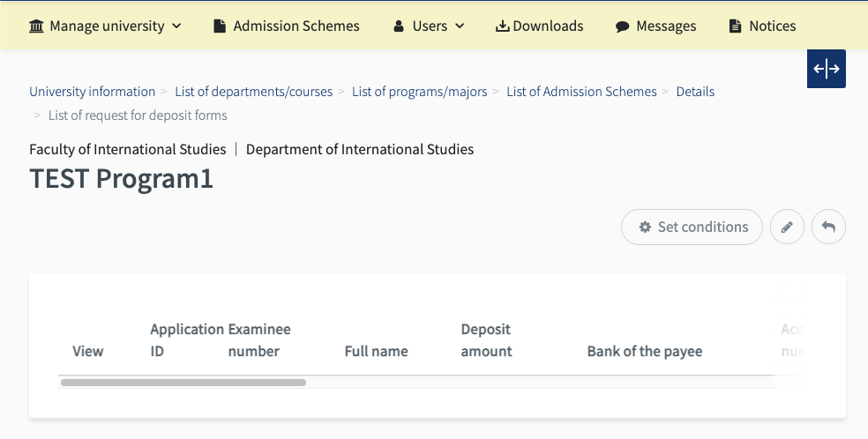Image resolution: width=868 pixels, height=439 pixels.
Task: Go to University information breadcrumb link
Action: tap(92, 92)
